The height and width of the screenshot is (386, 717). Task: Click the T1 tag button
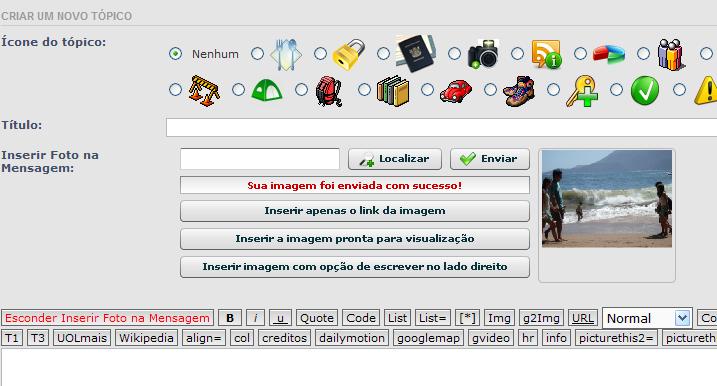point(12,338)
